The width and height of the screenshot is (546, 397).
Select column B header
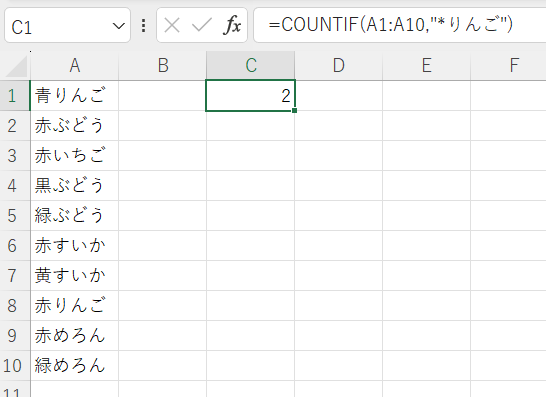coord(163,65)
